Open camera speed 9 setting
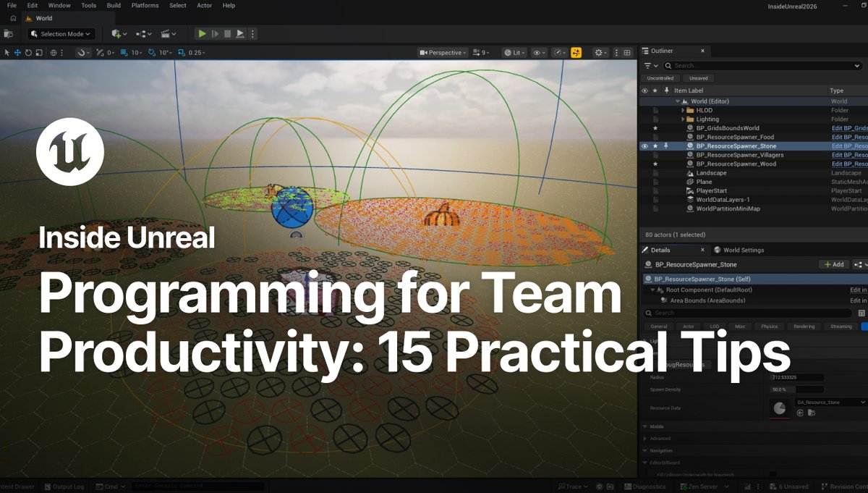This screenshot has height=493, width=868. tap(482, 53)
